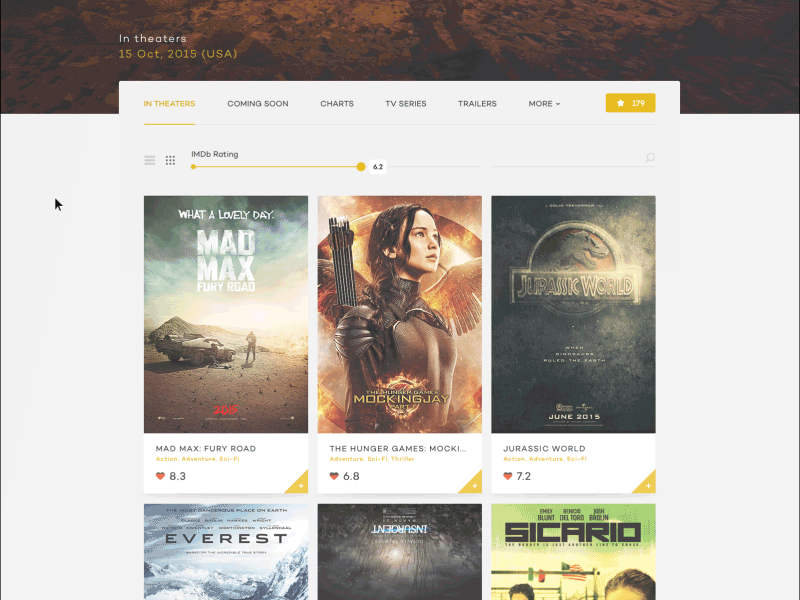This screenshot has height=600, width=800.
Task: Click Mad Max genres 'Action, Adventure, Sci-Fi'
Action: [x=197, y=459]
